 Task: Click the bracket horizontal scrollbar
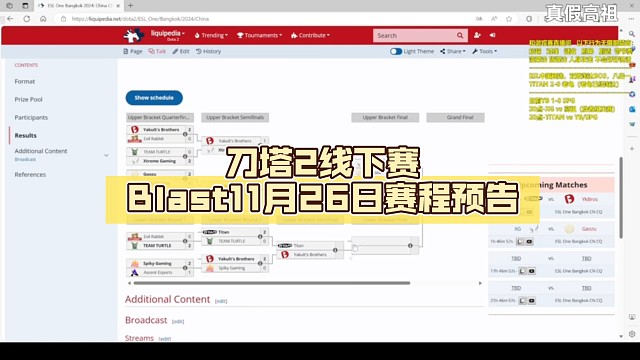click(x=271, y=283)
